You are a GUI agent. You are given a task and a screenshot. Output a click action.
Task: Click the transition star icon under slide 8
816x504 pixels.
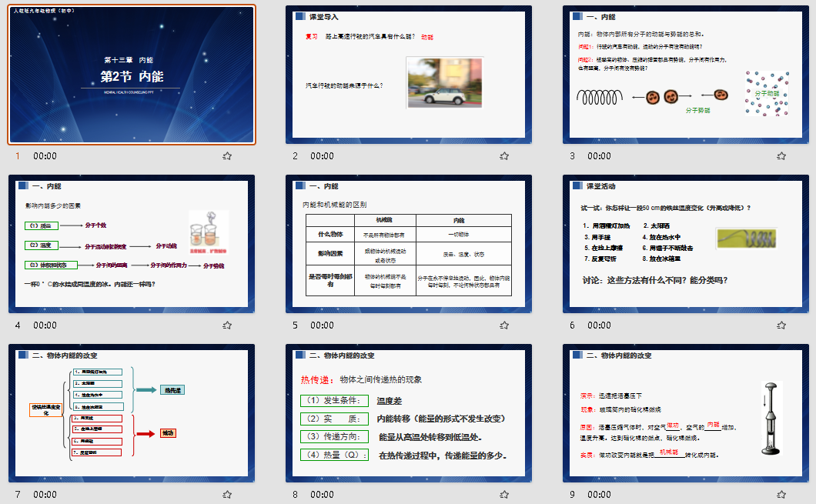click(504, 495)
